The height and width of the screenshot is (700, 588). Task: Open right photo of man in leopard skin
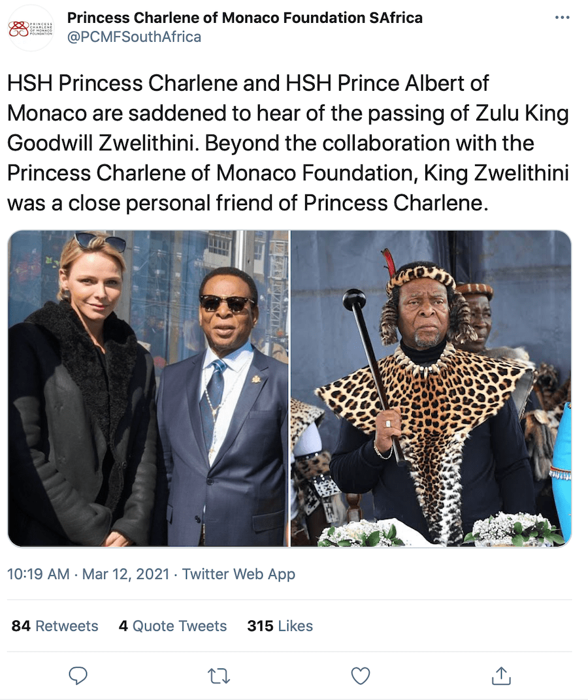click(x=431, y=389)
